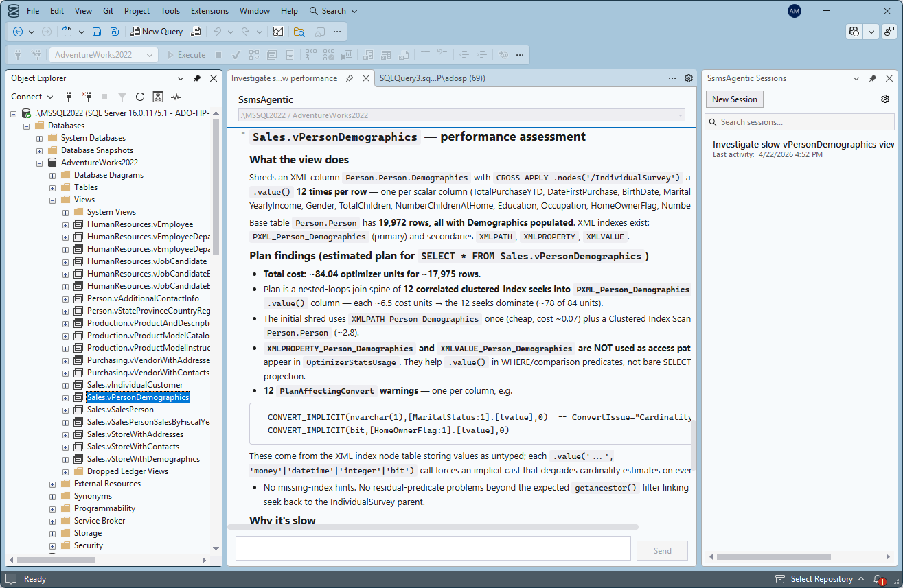The height and width of the screenshot is (588, 903).
Task: Expand the Tables folder
Action: point(52,187)
